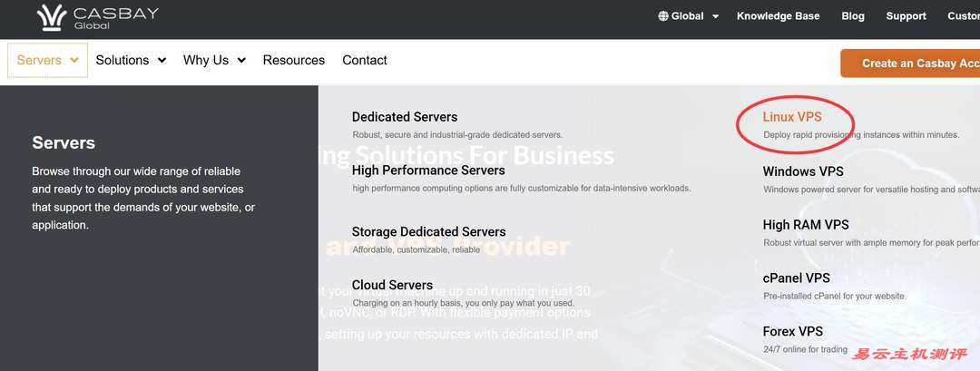Expand the Solutions chevron arrow

[162, 61]
